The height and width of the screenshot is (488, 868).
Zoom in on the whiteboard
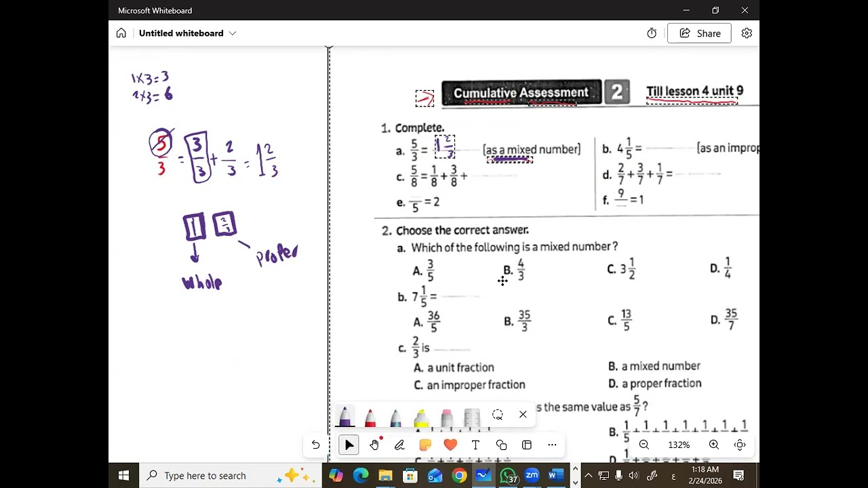(714, 445)
